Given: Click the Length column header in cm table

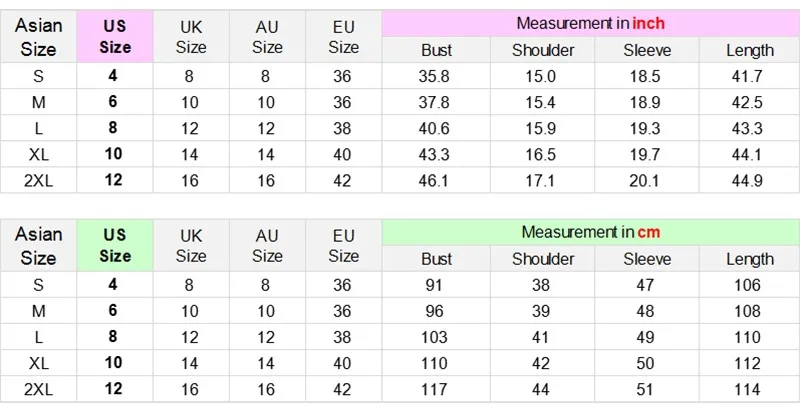Looking at the screenshot, I should (750, 259).
